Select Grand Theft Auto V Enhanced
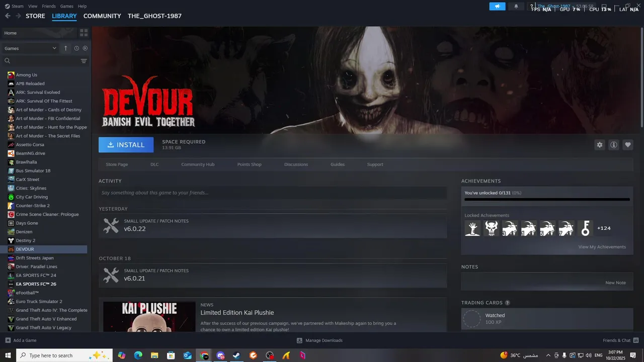Viewport: 644px width, 362px height. (45, 319)
